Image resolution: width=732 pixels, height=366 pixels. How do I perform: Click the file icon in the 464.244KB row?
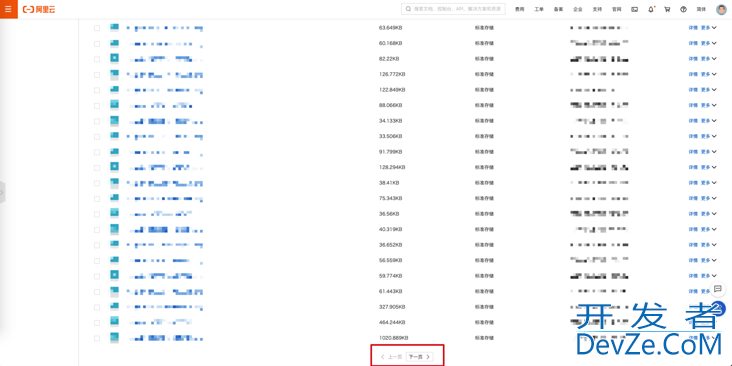point(114,322)
